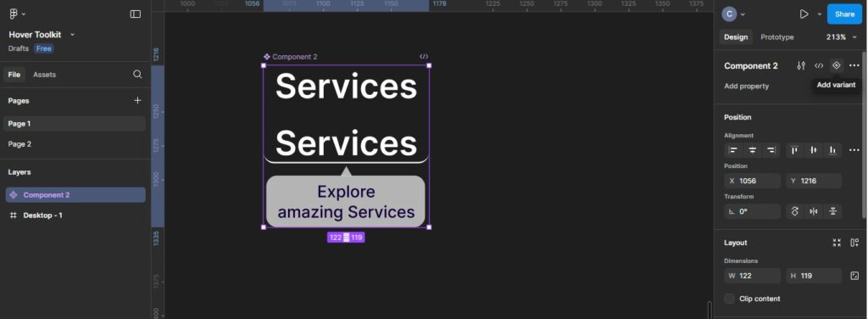Switch to the Assets tab
This screenshot has height=319, width=868.
(44, 74)
